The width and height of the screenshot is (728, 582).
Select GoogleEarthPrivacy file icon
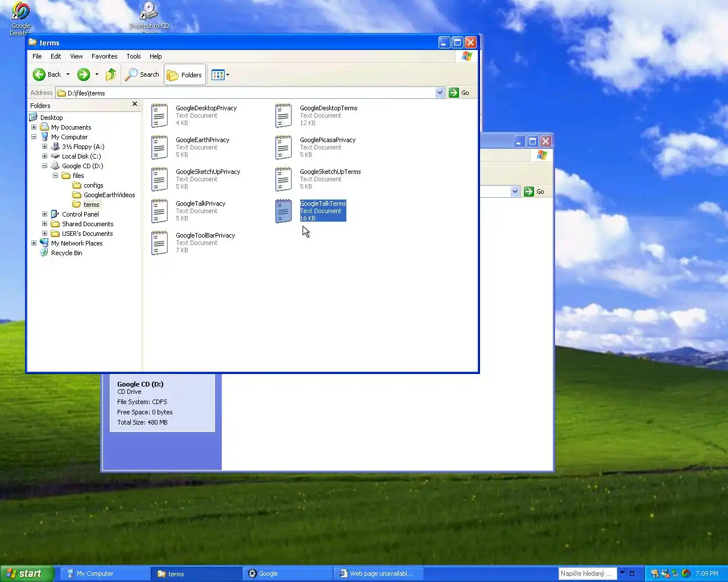coord(159,147)
